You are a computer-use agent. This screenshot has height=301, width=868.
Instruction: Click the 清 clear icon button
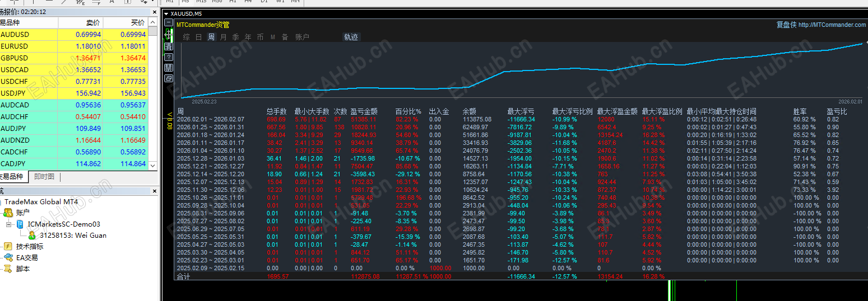[169, 47]
